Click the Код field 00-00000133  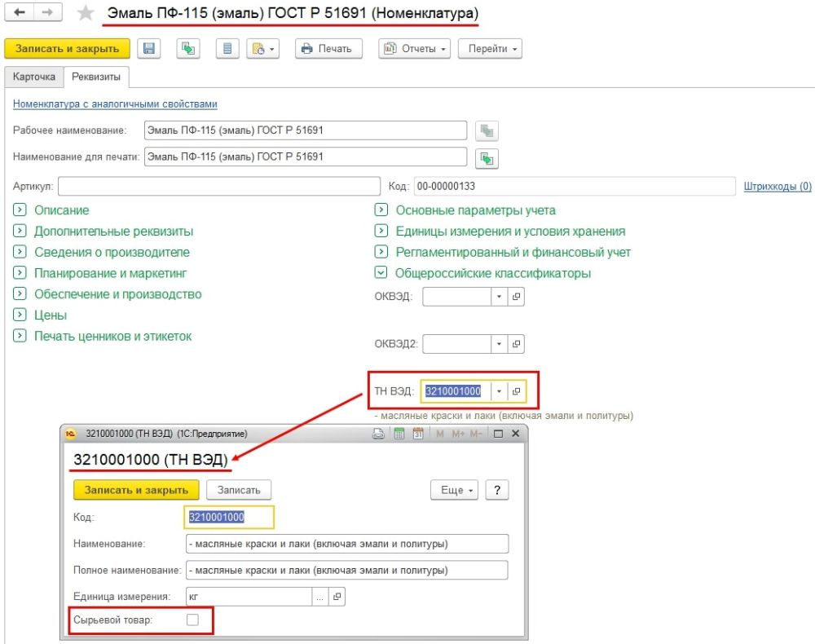tap(575, 187)
